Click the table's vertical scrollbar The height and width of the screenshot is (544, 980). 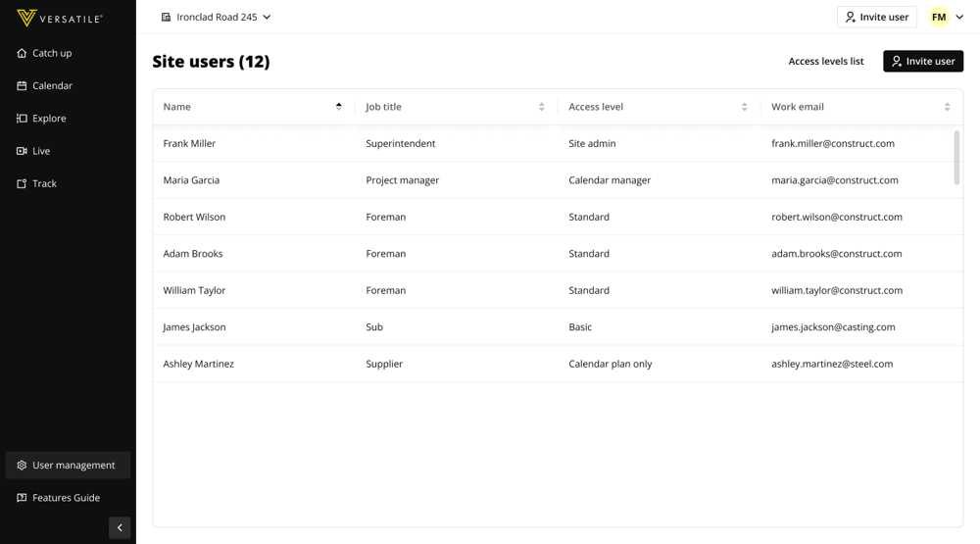(956, 157)
